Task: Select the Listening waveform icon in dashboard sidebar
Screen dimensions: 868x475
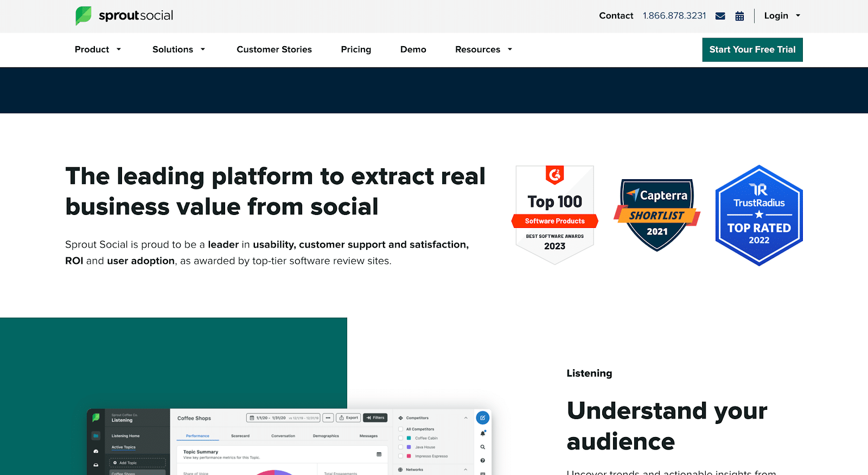Action: [96, 435]
